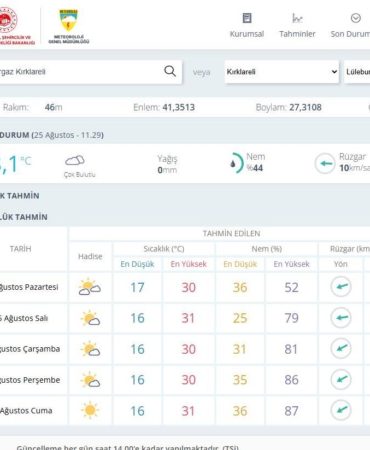Click the Yön column subheader
370x450 pixels.
click(341, 264)
